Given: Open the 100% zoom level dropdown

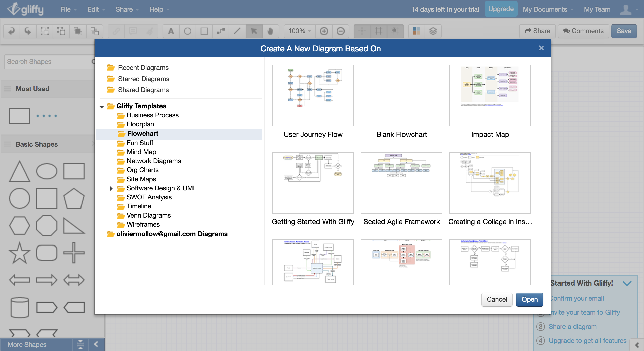Looking at the screenshot, I should pos(300,31).
